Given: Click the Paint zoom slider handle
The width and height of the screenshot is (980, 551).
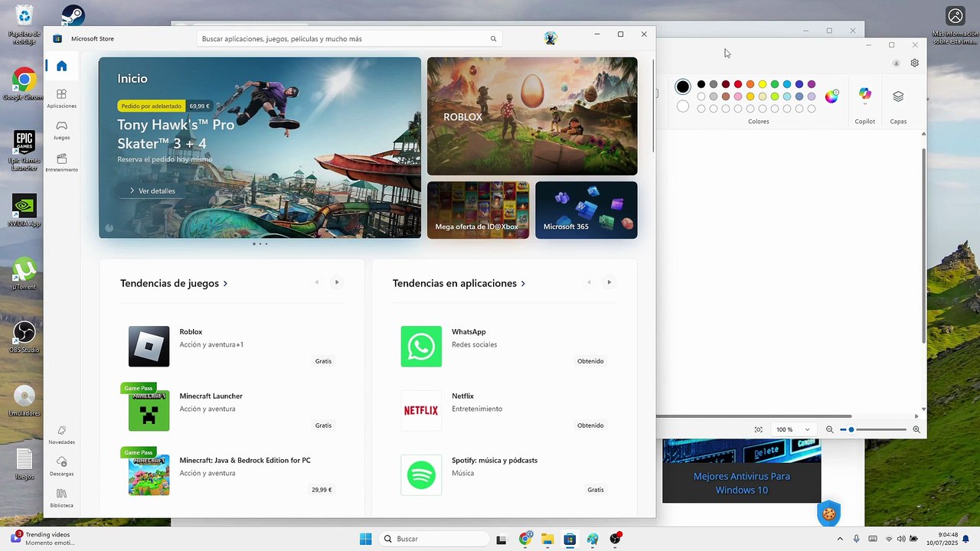Looking at the screenshot, I should coord(851,430).
